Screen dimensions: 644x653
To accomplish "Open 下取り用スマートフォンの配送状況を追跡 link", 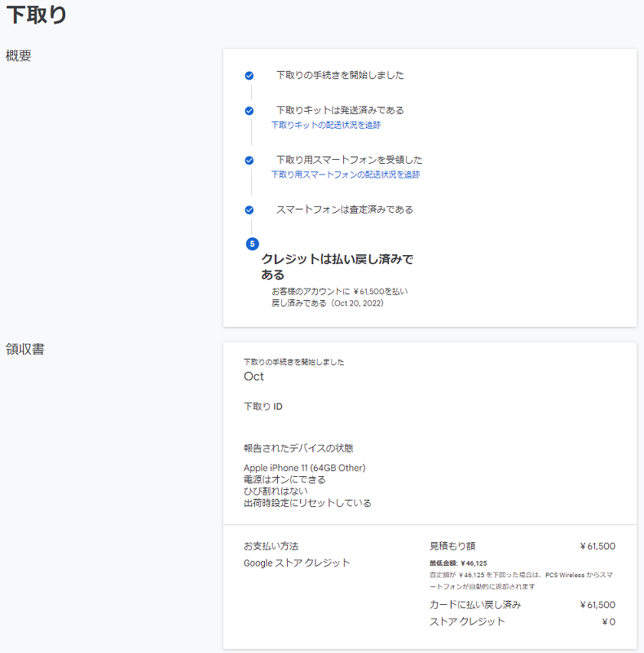I will [346, 174].
